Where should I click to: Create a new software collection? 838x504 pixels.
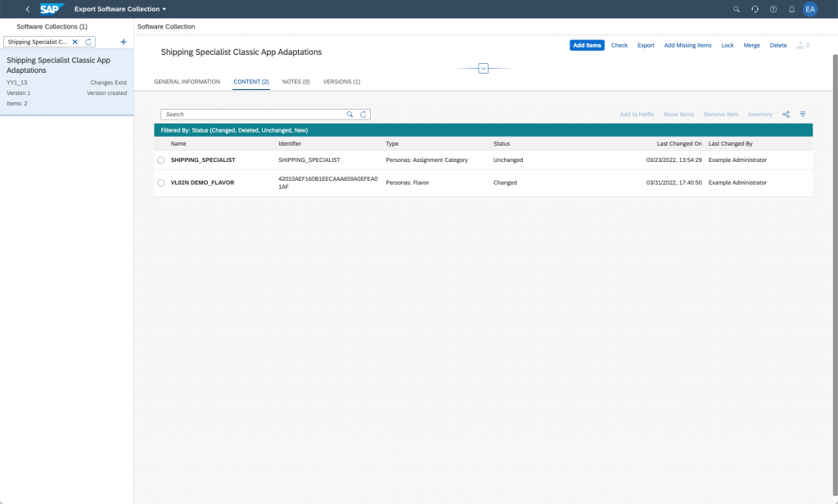[x=124, y=42]
